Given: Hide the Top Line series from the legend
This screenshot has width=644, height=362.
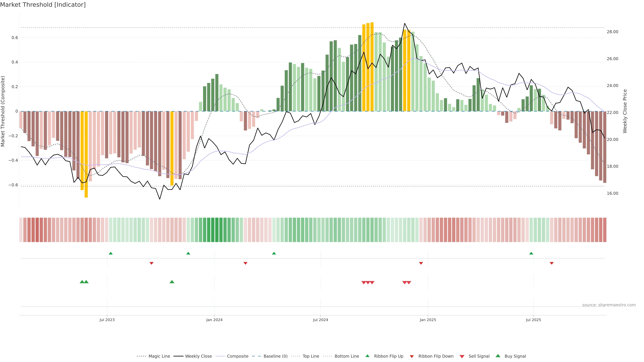Looking at the screenshot, I should 311,356.
